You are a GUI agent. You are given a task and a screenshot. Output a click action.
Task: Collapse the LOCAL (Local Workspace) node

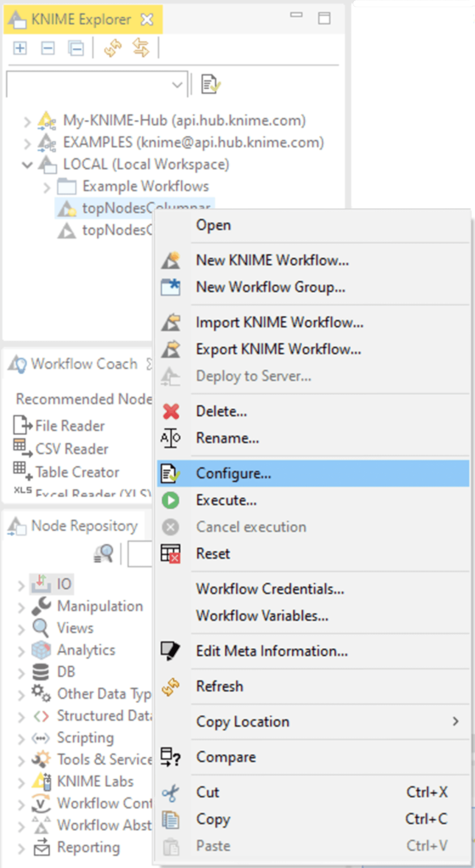pyautogui.click(x=27, y=165)
